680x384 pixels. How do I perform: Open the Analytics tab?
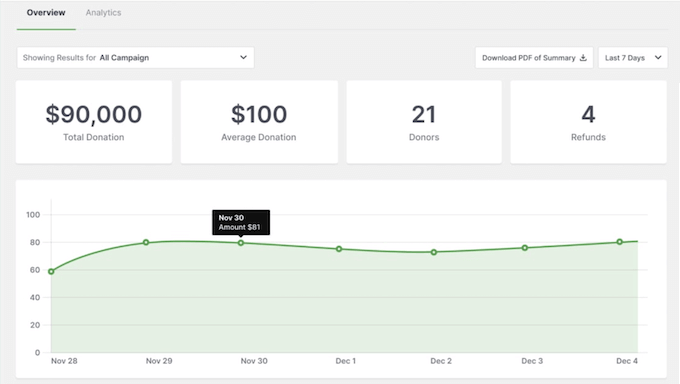coord(103,13)
